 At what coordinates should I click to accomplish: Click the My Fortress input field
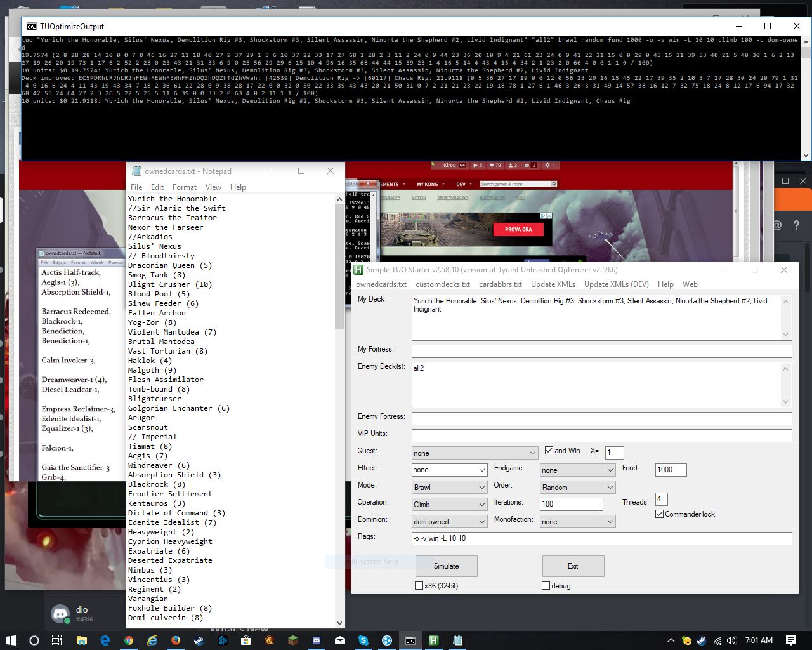click(601, 351)
